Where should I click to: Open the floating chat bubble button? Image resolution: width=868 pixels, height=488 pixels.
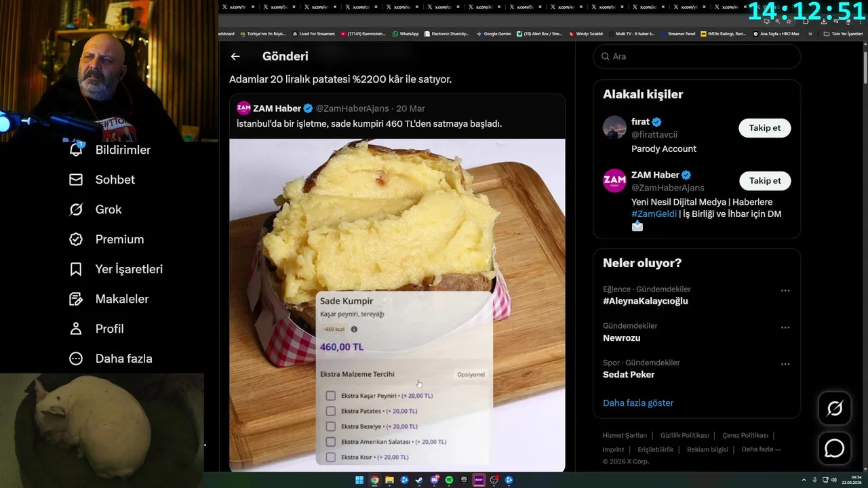(834, 449)
